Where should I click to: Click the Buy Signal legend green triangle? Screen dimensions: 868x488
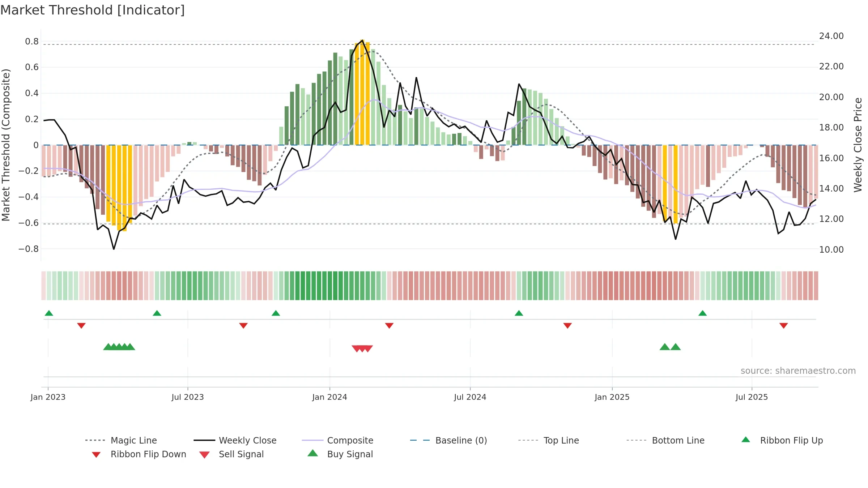pyautogui.click(x=313, y=453)
